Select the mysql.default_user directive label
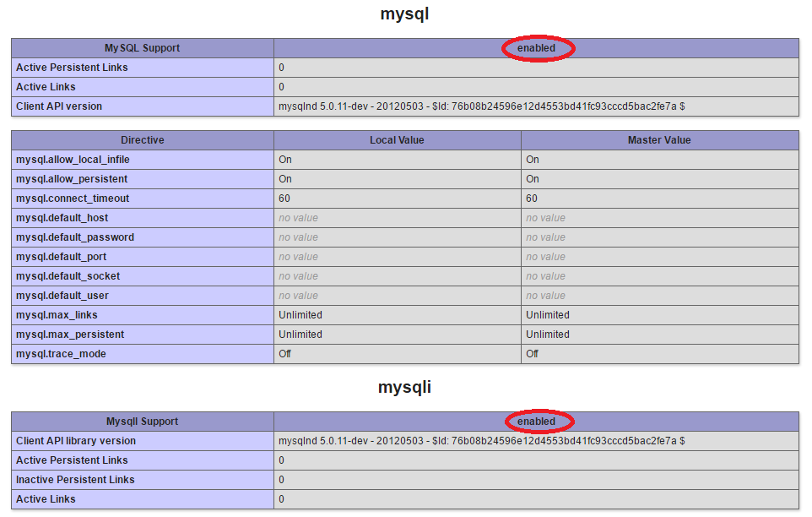This screenshot has height=517, width=812. click(62, 296)
